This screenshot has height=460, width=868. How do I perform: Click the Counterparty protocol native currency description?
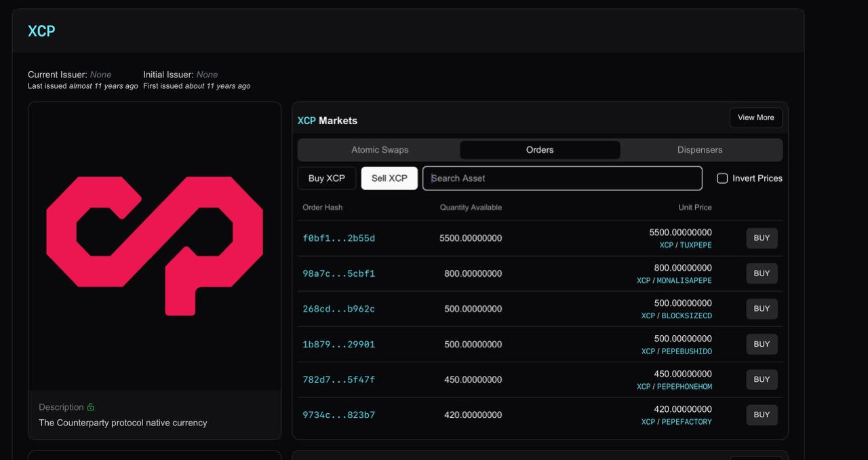click(x=123, y=423)
